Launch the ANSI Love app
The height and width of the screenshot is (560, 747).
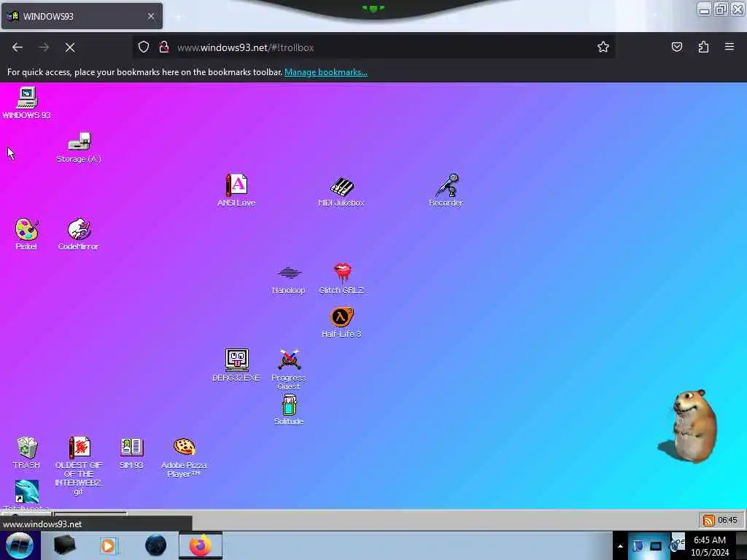(x=237, y=184)
